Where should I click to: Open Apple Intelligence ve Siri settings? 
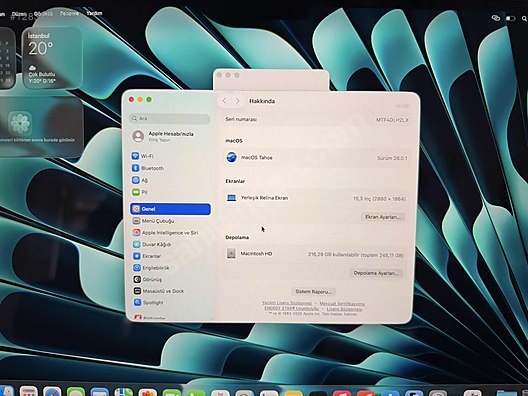point(170,233)
